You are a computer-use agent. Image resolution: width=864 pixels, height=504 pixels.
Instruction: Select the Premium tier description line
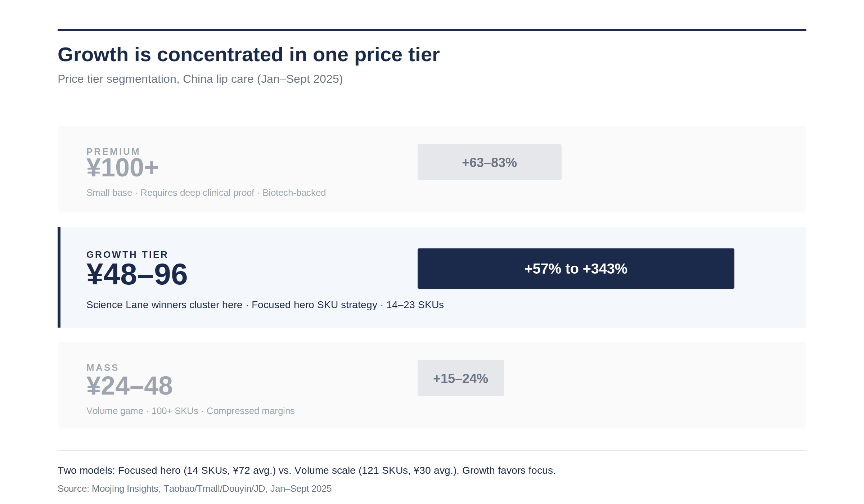pos(206,193)
